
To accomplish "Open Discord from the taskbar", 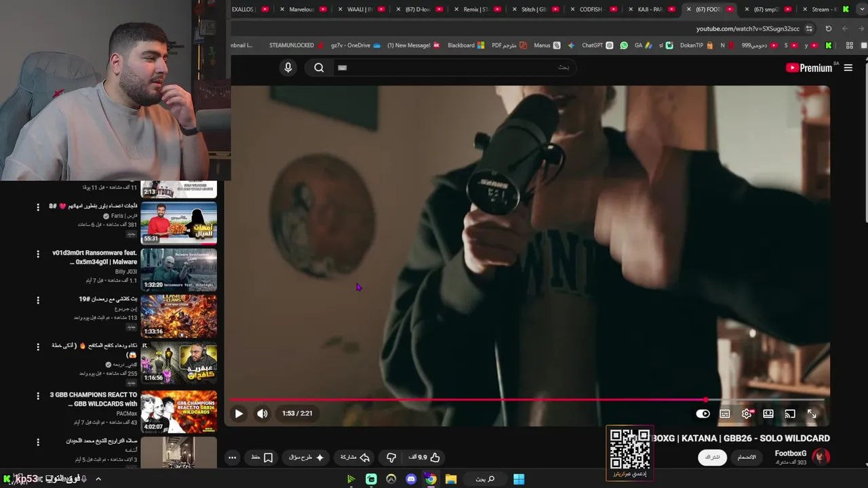I will [x=411, y=479].
